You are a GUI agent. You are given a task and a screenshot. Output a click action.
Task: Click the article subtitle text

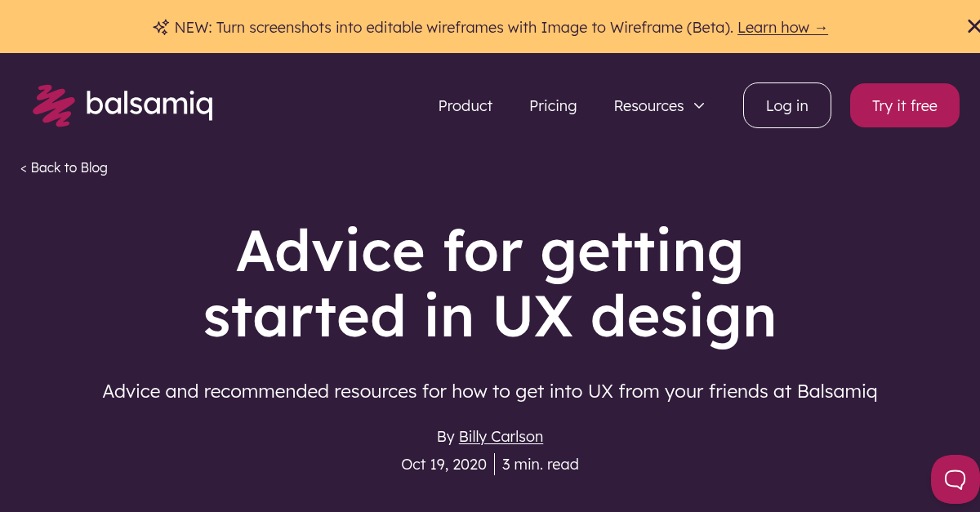[490, 391]
